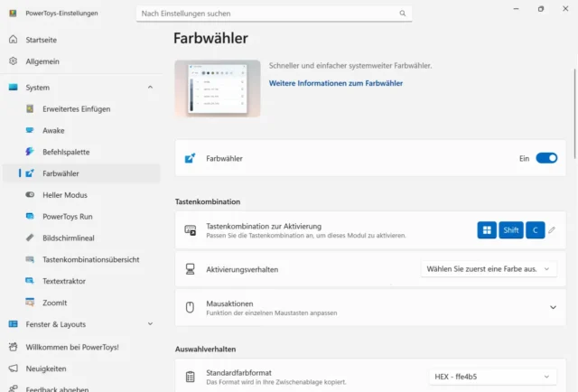
Task: Open the Aktivierungsverhalten dropdown
Action: (x=489, y=269)
